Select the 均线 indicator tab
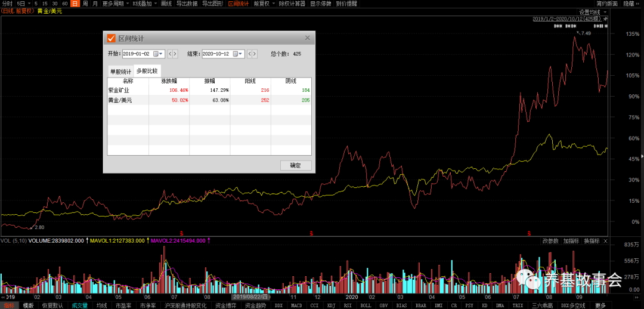 point(101,305)
